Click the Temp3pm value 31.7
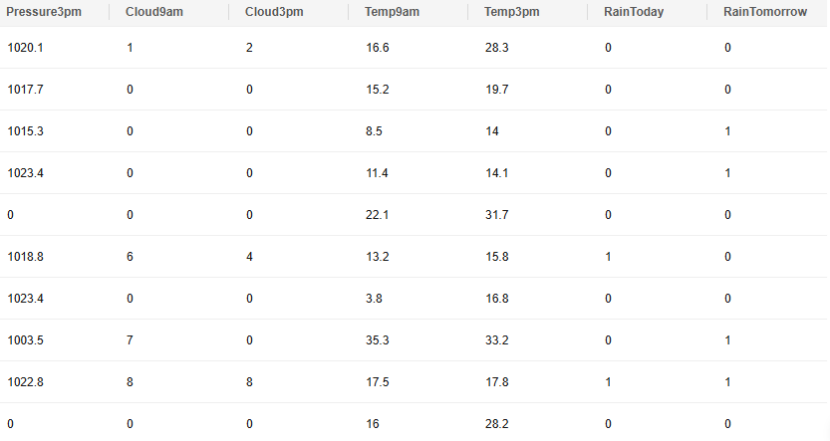 click(x=496, y=215)
